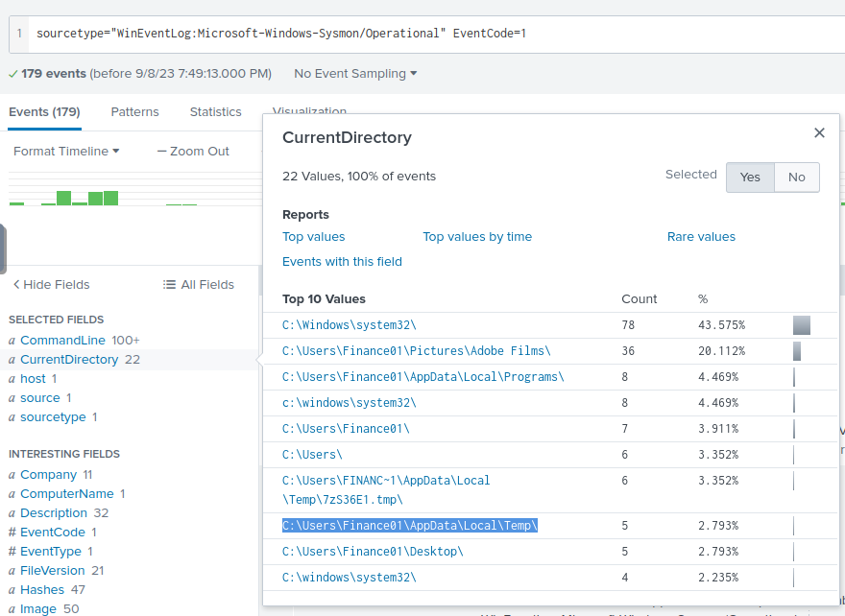845x616 pixels.
Task: Open the source field
Action: pyautogui.click(x=40, y=398)
